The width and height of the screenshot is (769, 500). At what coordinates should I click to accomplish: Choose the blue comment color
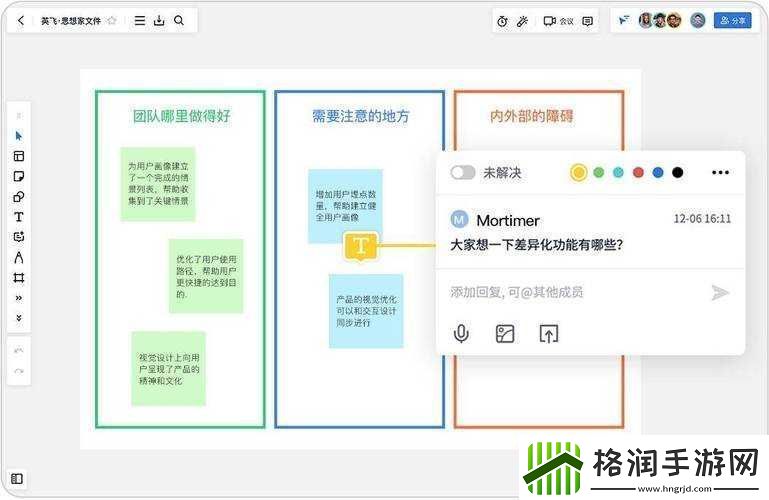(x=658, y=173)
